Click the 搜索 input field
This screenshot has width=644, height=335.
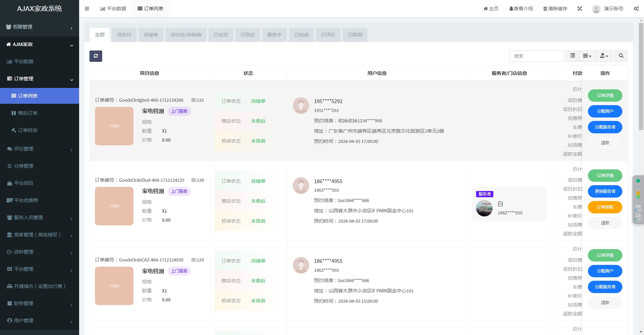[x=536, y=56]
